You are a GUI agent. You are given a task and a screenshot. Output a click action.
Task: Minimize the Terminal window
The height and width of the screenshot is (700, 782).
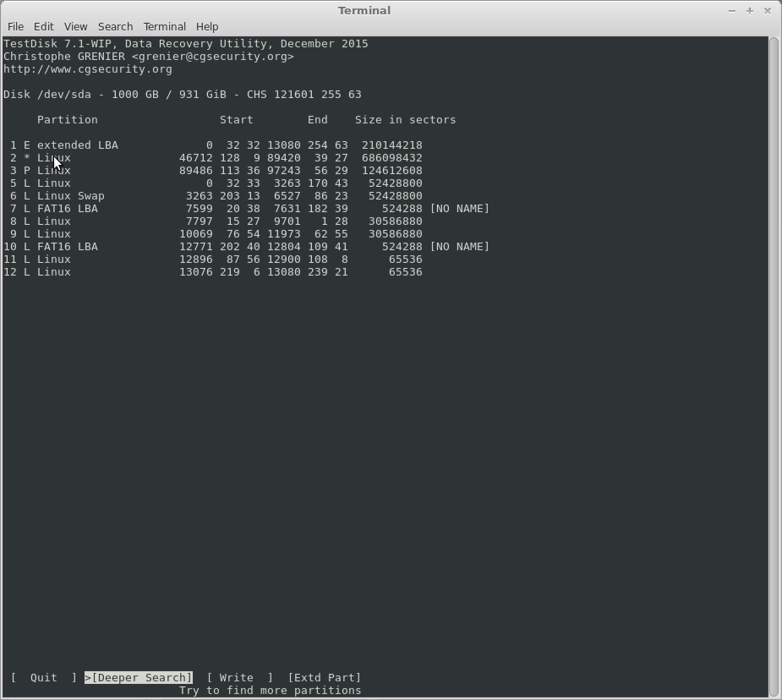point(731,10)
